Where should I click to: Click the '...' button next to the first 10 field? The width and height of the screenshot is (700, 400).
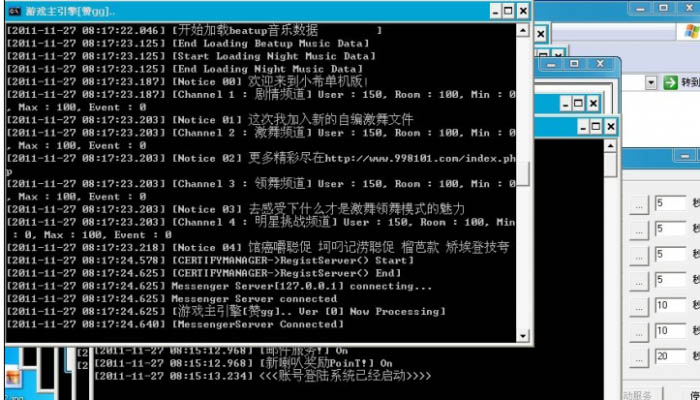pyautogui.click(x=640, y=306)
